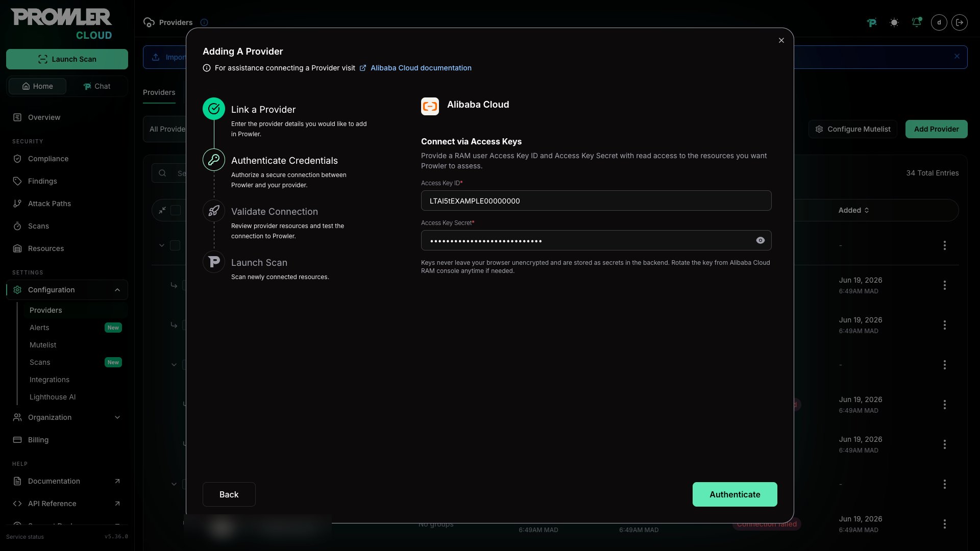Open Alibaba Cloud documentation link
Screen dimensions: 980x551
421,68
